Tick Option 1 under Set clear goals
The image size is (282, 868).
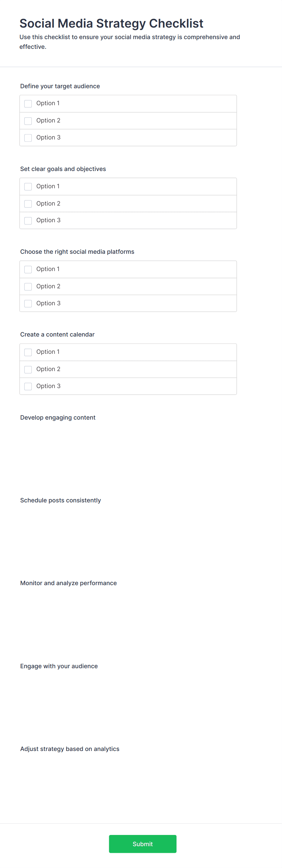click(28, 186)
